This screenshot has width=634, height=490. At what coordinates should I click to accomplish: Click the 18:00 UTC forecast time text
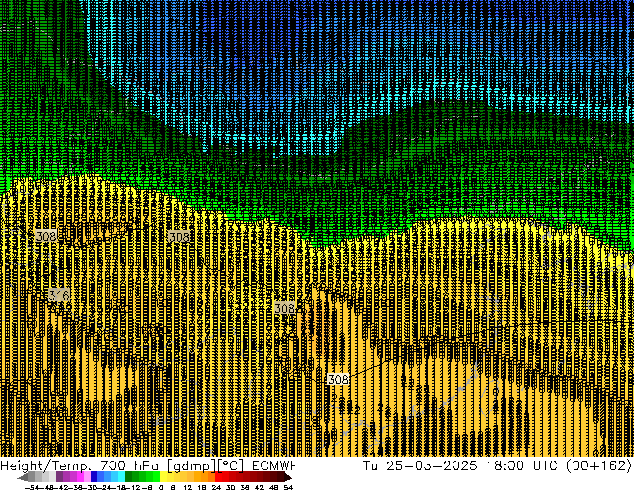(x=522, y=465)
